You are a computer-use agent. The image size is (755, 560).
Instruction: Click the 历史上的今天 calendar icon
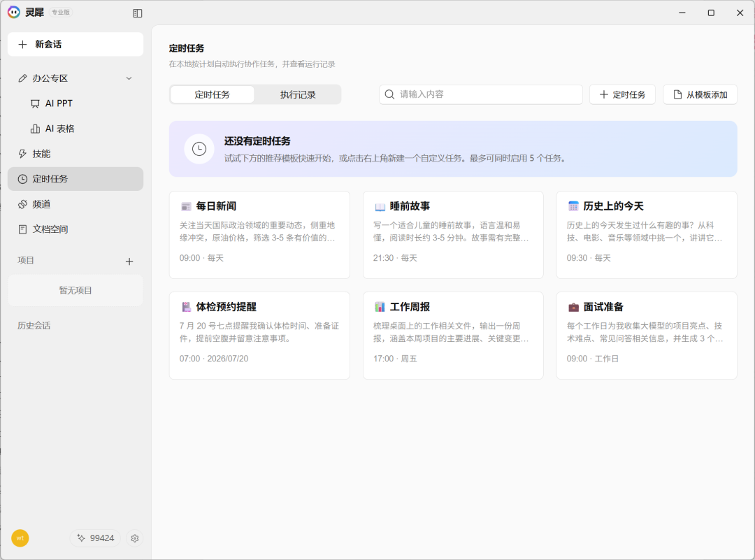coord(573,206)
